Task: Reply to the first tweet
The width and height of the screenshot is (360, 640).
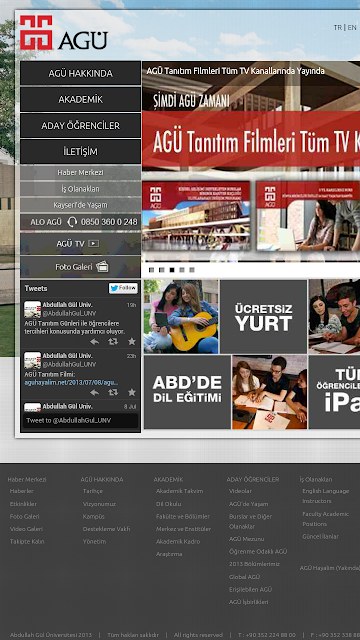Action: pyautogui.click(x=95, y=342)
